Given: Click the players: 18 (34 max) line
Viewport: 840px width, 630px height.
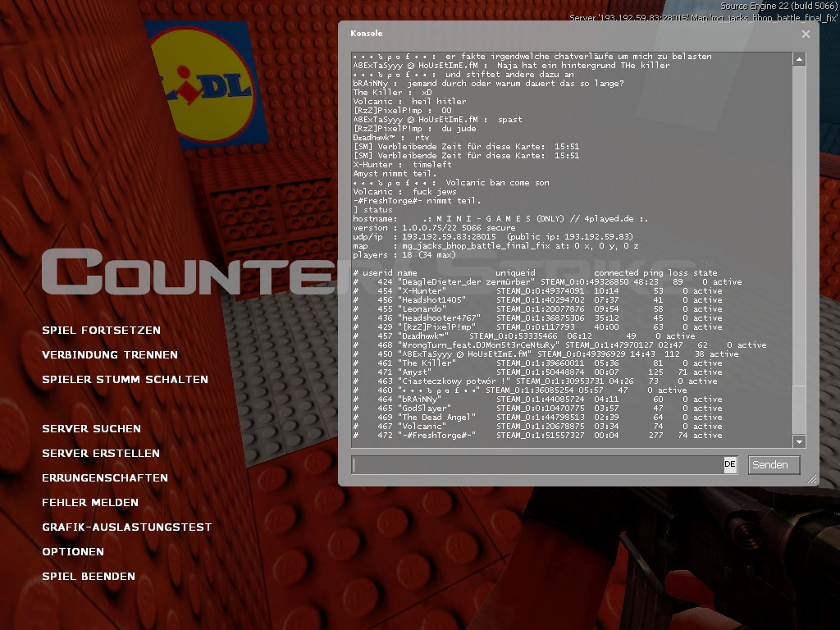Looking at the screenshot, I should pos(404,255).
